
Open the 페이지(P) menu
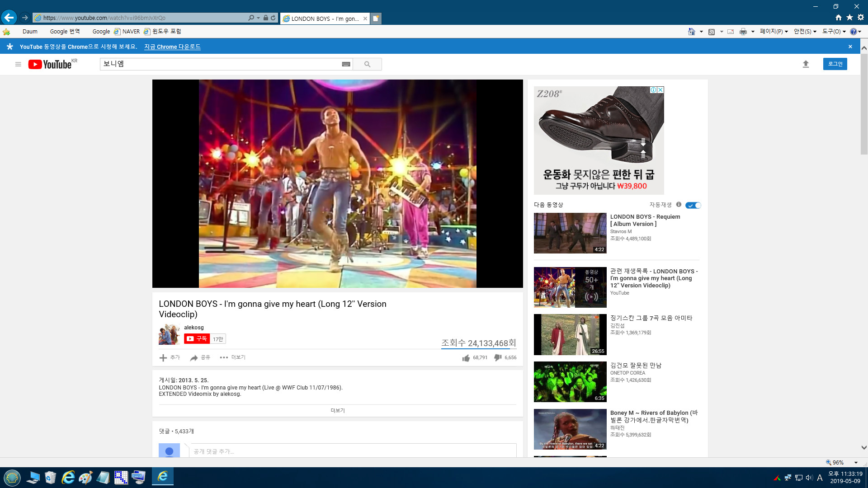[774, 32]
